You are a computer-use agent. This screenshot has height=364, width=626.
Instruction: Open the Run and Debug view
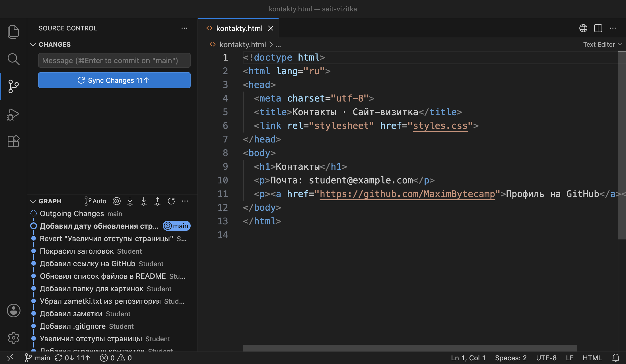click(x=13, y=114)
